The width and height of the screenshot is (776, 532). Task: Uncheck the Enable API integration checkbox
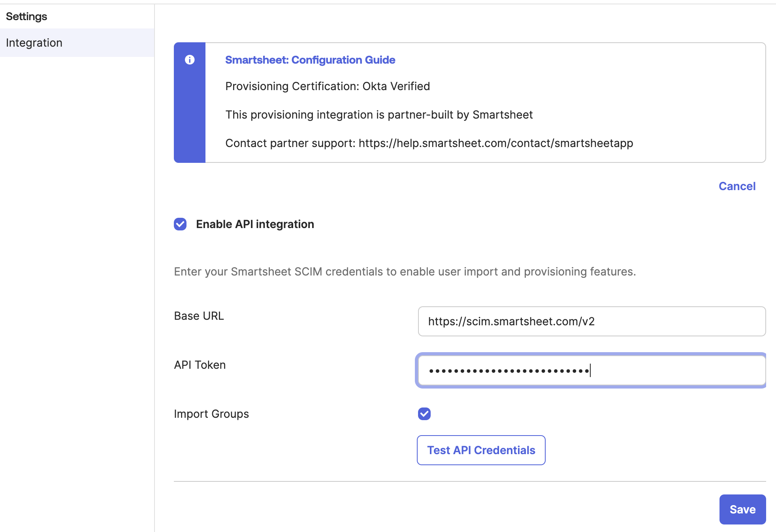pyautogui.click(x=180, y=224)
